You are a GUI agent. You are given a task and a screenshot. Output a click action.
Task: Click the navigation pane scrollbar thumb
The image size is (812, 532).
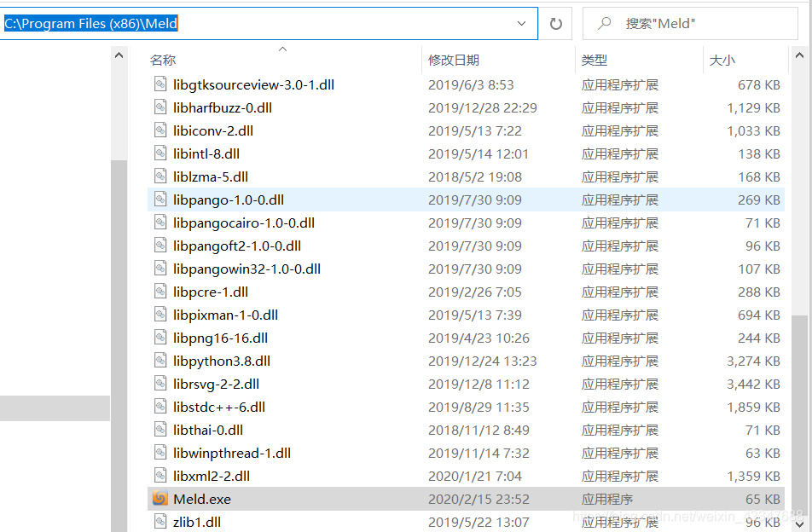click(x=119, y=345)
